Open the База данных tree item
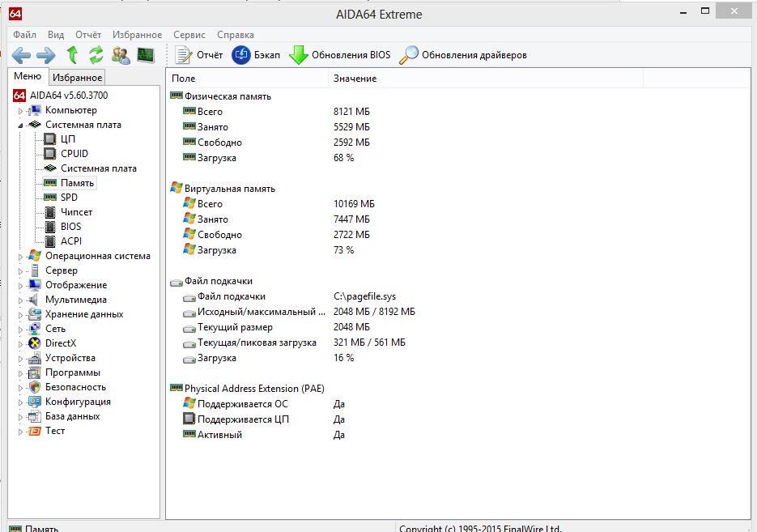Image resolution: width=757 pixels, height=532 pixels. pos(72,416)
